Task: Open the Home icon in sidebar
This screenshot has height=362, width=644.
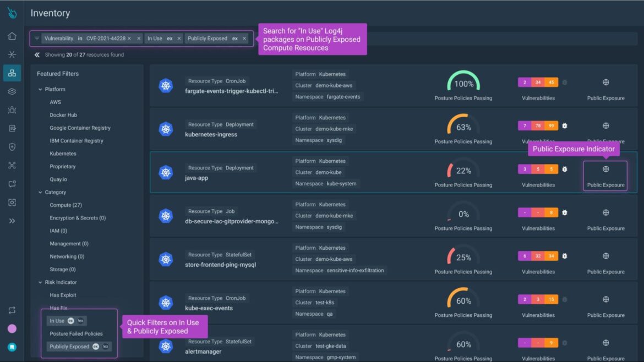Action: (12, 36)
